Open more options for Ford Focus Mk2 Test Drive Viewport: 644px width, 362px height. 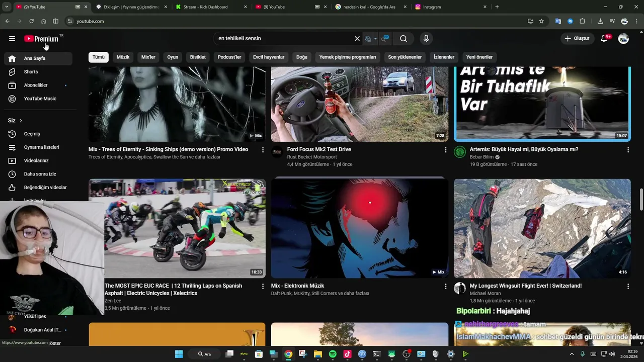(445, 150)
